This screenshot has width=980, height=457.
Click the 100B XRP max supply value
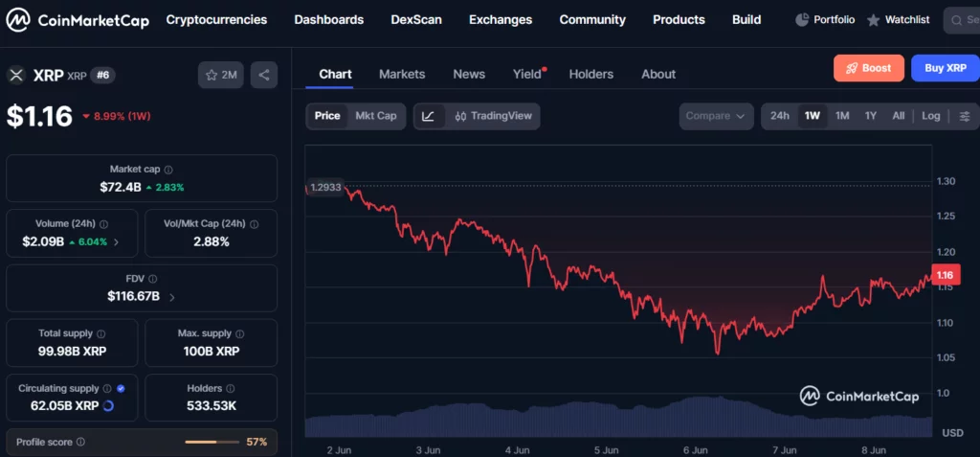click(212, 352)
